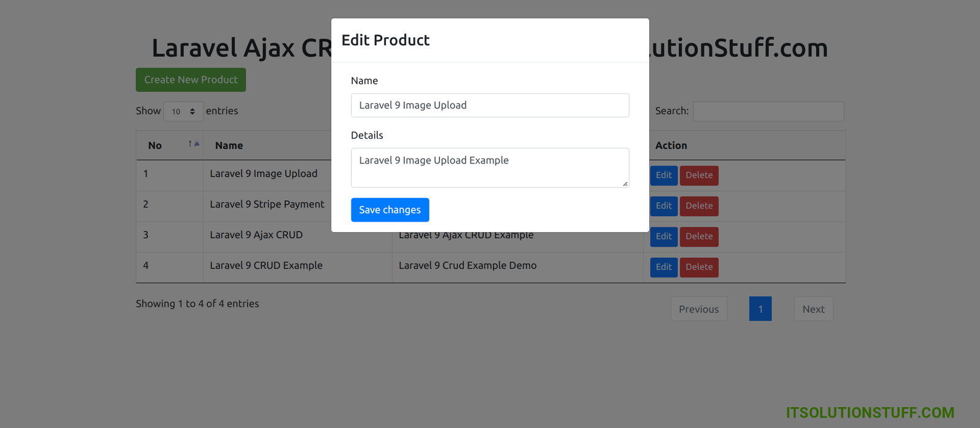Viewport: 980px width, 428px height.
Task: Edit the Laravel 9 Stripe Payment row
Action: (x=663, y=206)
